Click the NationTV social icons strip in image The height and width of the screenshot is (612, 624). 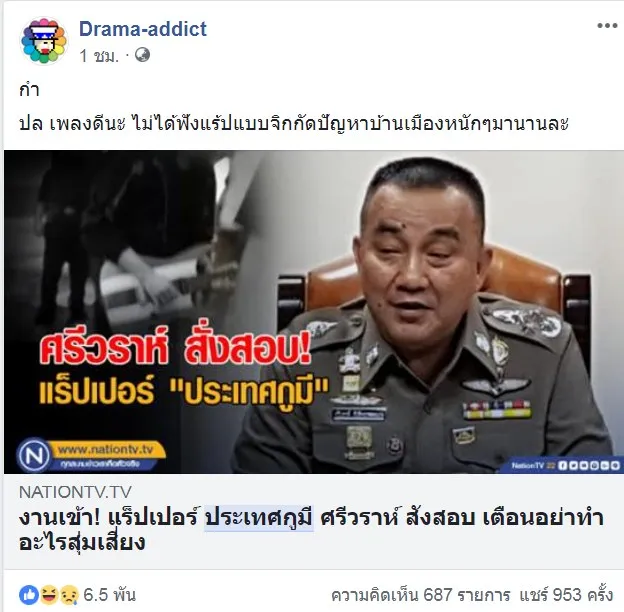point(565,465)
